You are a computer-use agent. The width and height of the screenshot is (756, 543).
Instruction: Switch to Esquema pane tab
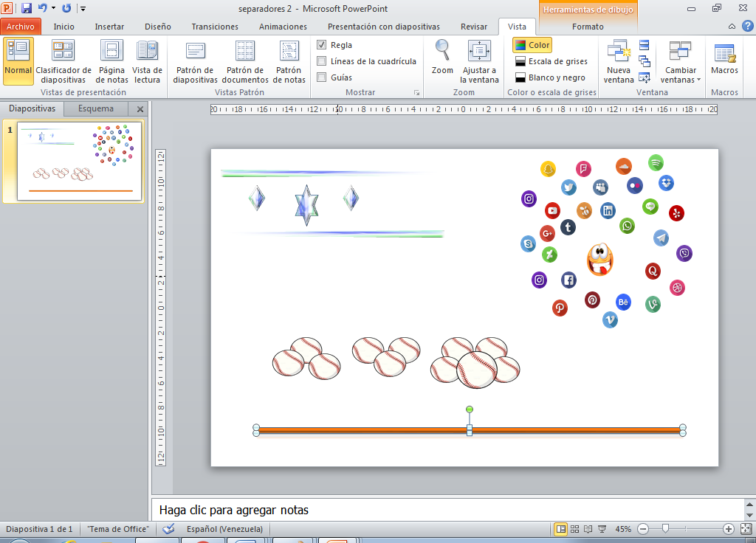[x=96, y=108]
